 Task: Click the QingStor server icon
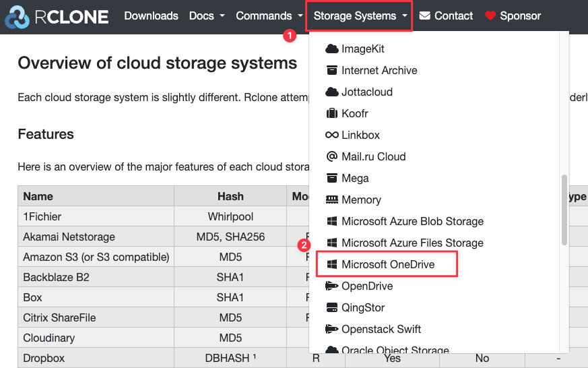pyautogui.click(x=332, y=307)
